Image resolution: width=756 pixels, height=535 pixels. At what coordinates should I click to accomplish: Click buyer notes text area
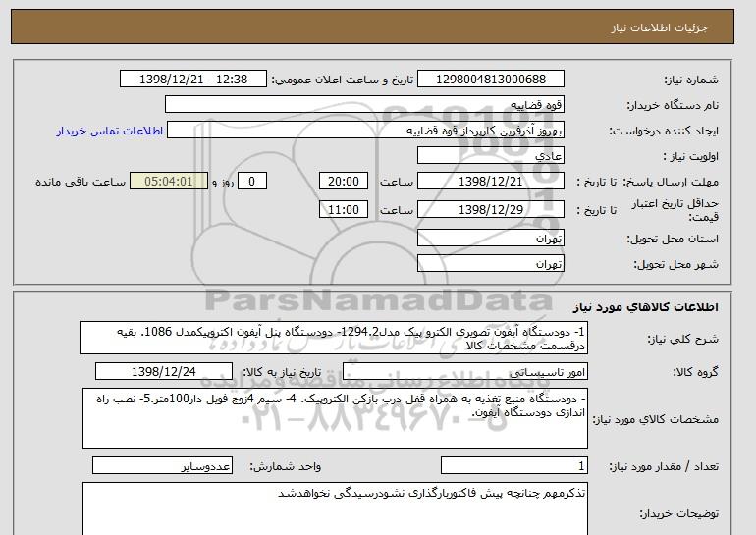[x=335, y=508]
